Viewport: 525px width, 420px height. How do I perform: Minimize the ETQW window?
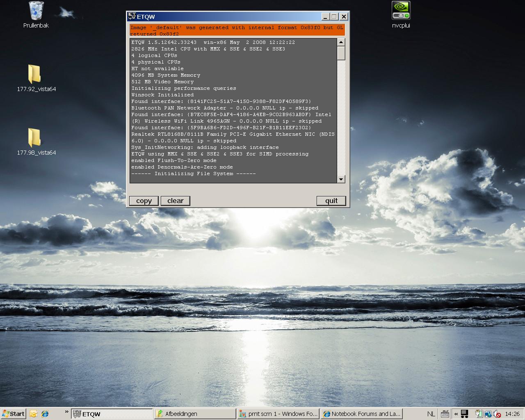tap(325, 16)
